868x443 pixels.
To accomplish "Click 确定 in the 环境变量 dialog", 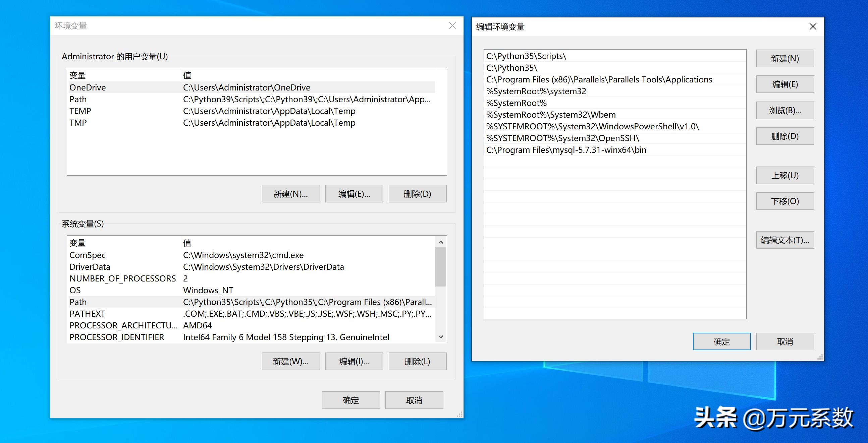I will (x=350, y=400).
